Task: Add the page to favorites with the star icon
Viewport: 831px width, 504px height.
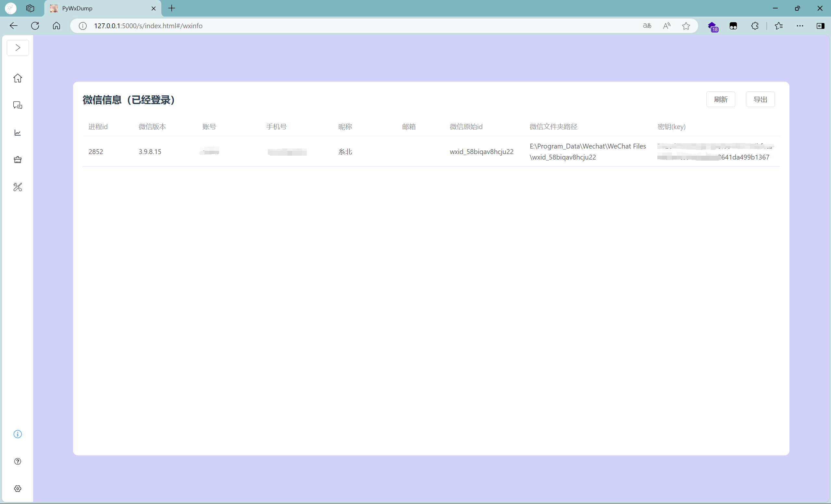Action: 686,26
